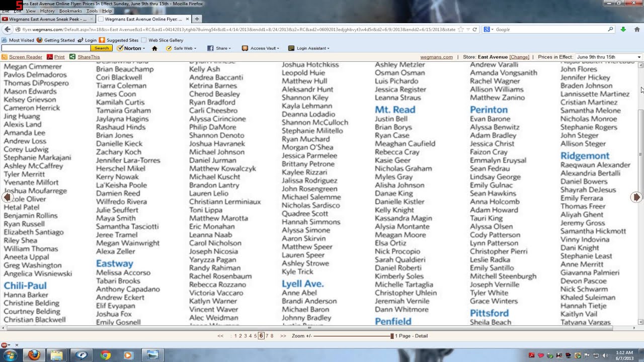Click the Ridgemont section heading

tap(585, 156)
